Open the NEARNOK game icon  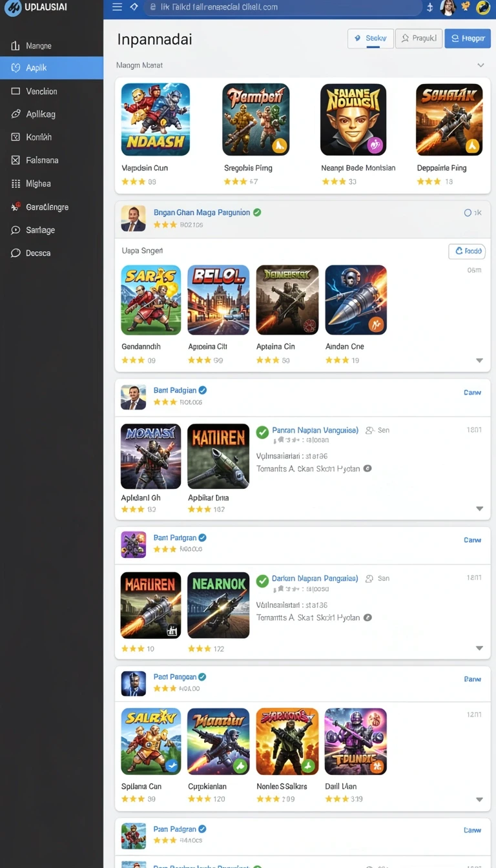tap(218, 605)
